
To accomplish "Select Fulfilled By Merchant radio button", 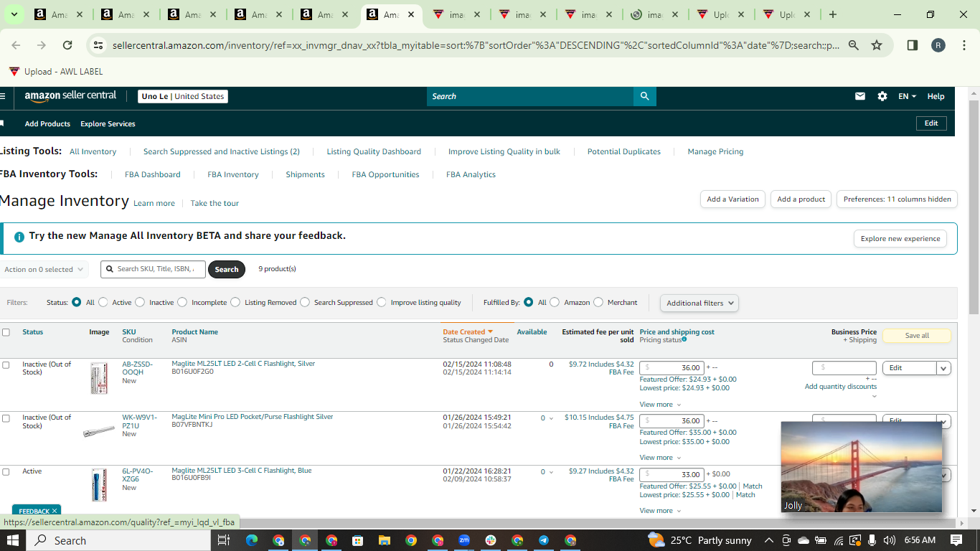I will (598, 303).
